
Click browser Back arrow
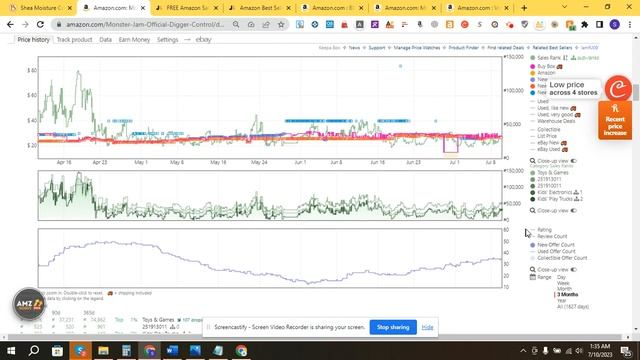pyautogui.click(x=10, y=24)
